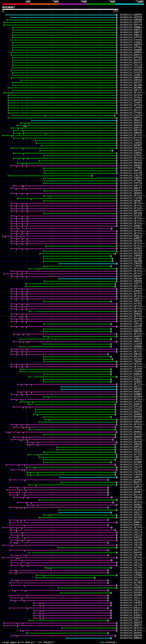146x644 pixels.
Task: Select the cyan alignment bar for UniRef100_Q5KU23
Action: pos(74,120)
